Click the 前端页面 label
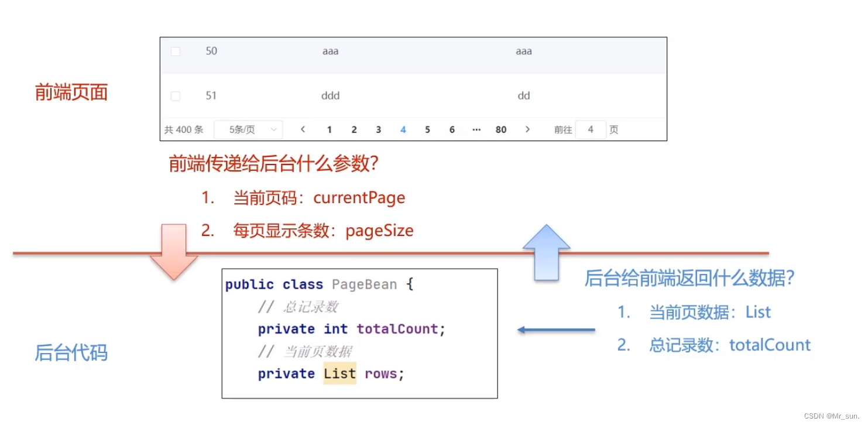 click(x=71, y=92)
